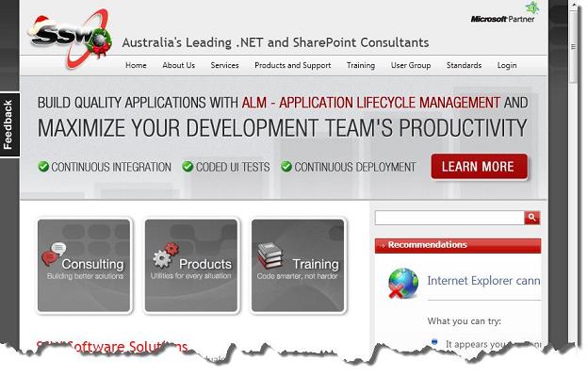Viewport: 588px width, 377px height.
Task: Open the Microsoft Partner badge
Action: [x=505, y=13]
